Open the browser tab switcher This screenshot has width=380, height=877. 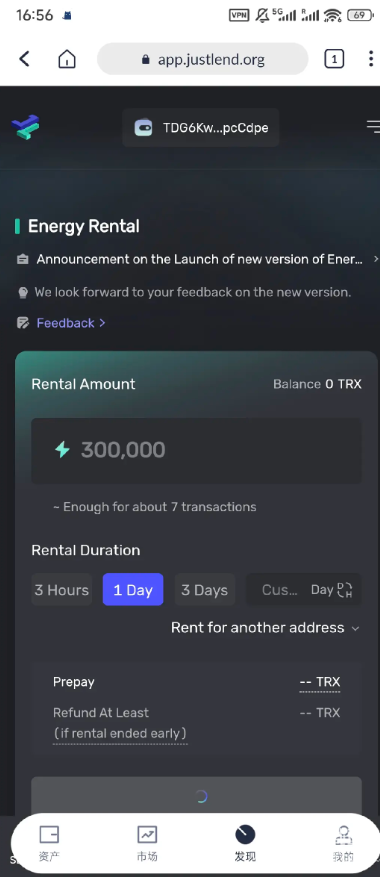click(334, 59)
